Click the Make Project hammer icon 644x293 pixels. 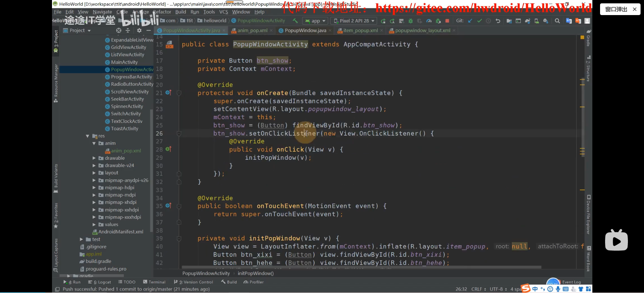tap(295, 21)
